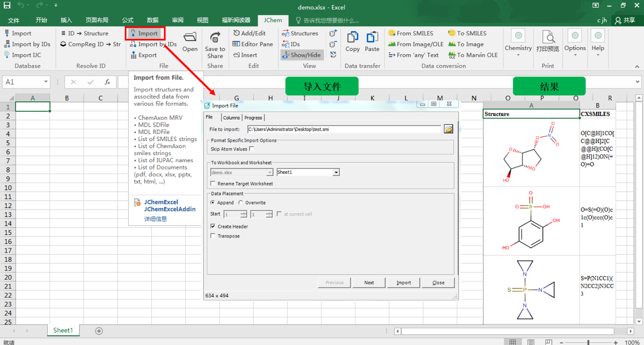Image resolution: width=644 pixels, height=345 pixels.
Task: Uncheck Create Header checkbox
Action: (213, 226)
